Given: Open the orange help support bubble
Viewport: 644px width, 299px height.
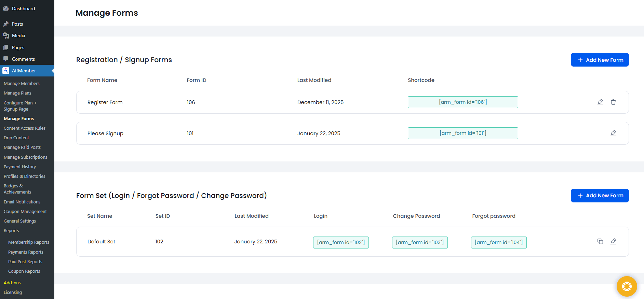Looking at the screenshot, I should (627, 286).
